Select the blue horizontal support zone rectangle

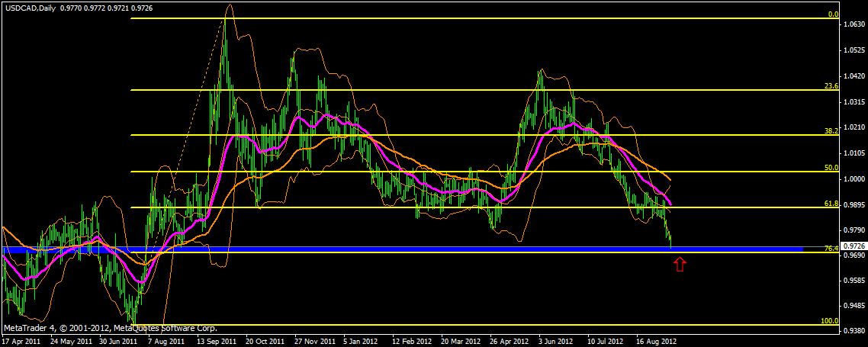point(403,249)
